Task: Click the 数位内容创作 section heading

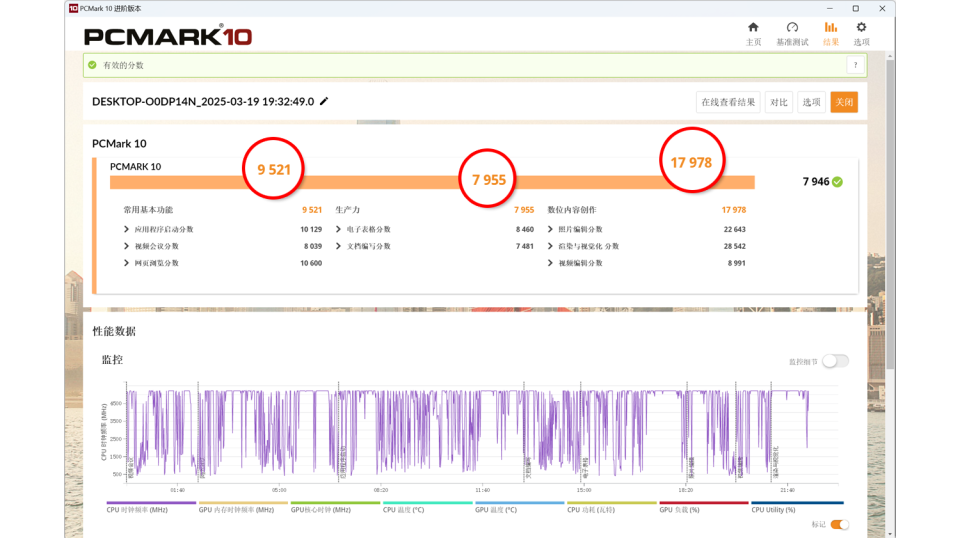Action: 572,210
